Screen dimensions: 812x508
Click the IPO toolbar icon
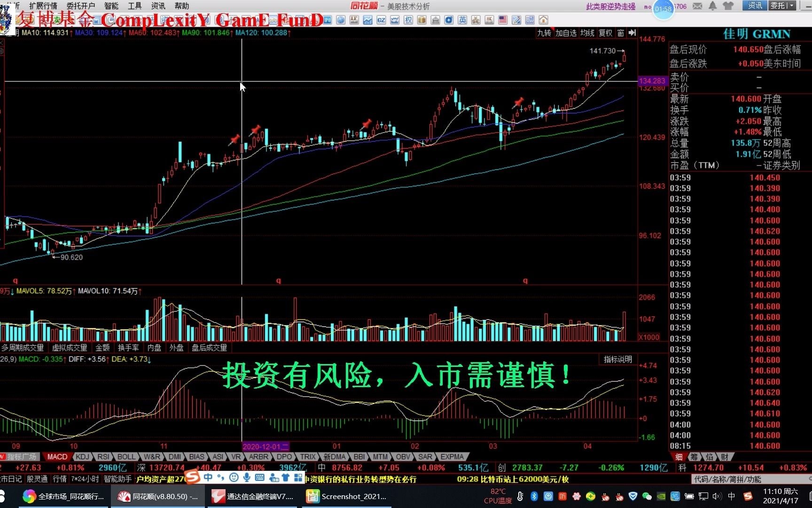click(x=328, y=20)
